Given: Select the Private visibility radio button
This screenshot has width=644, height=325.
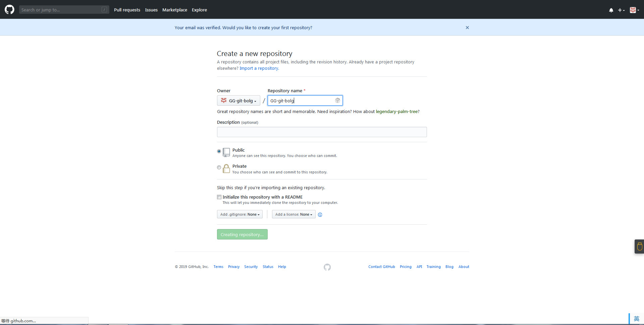Looking at the screenshot, I should (219, 167).
